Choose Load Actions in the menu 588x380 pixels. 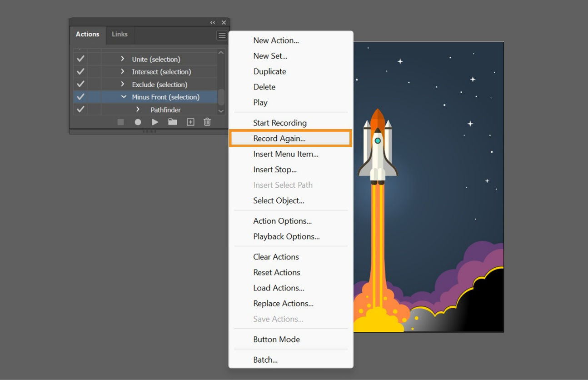tap(278, 288)
